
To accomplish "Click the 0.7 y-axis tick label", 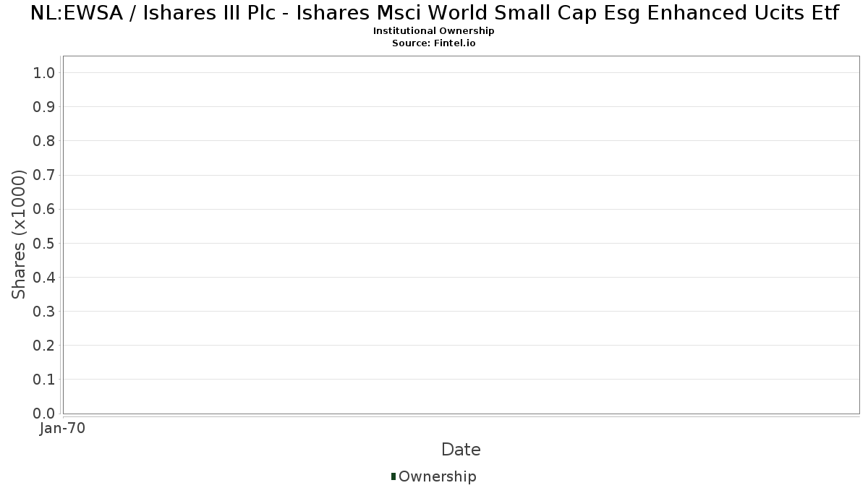I will (x=44, y=175).
